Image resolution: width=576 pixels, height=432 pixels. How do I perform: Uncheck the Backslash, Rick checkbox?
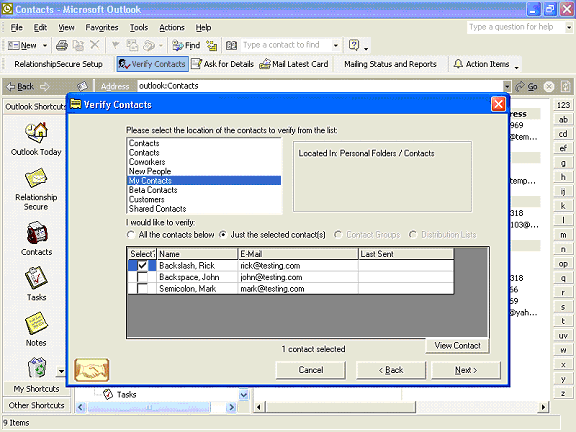click(142, 265)
